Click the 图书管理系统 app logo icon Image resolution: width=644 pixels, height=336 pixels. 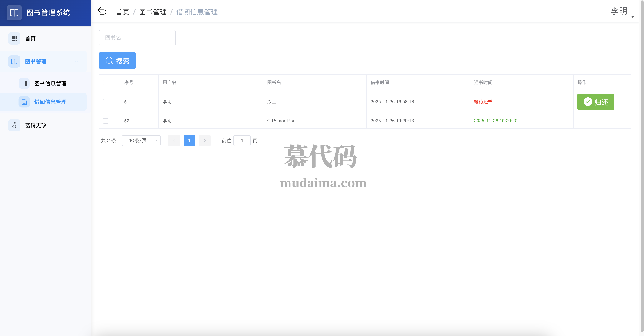[x=14, y=12]
